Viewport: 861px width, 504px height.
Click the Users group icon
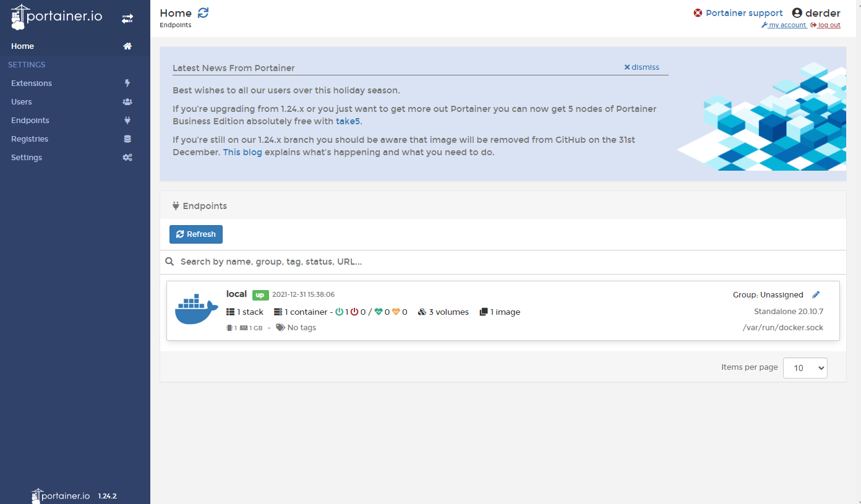(x=127, y=102)
